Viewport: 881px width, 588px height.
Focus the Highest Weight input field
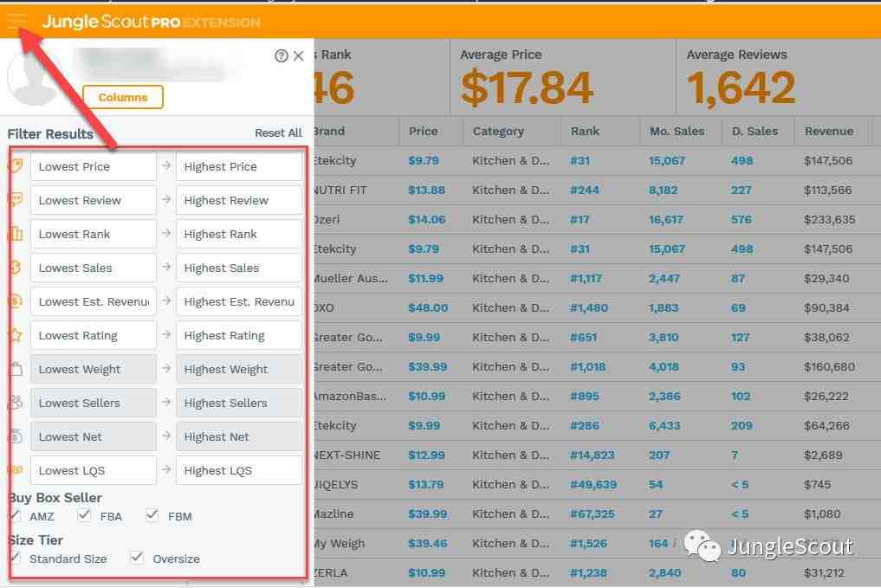239,369
